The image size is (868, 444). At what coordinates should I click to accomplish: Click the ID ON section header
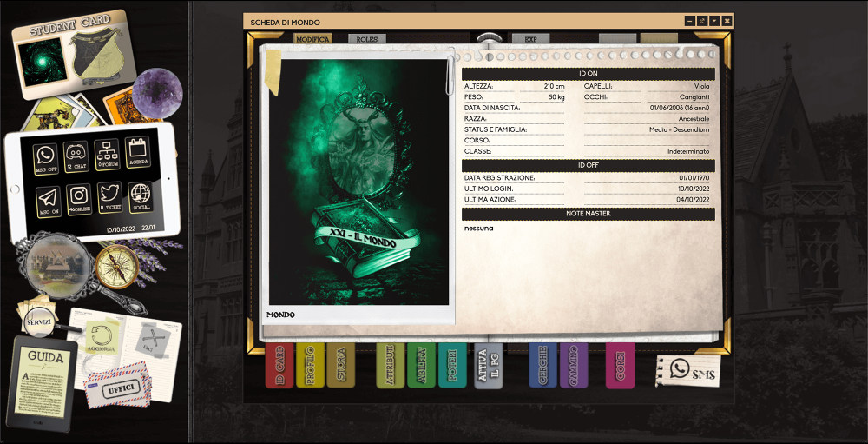589,74
